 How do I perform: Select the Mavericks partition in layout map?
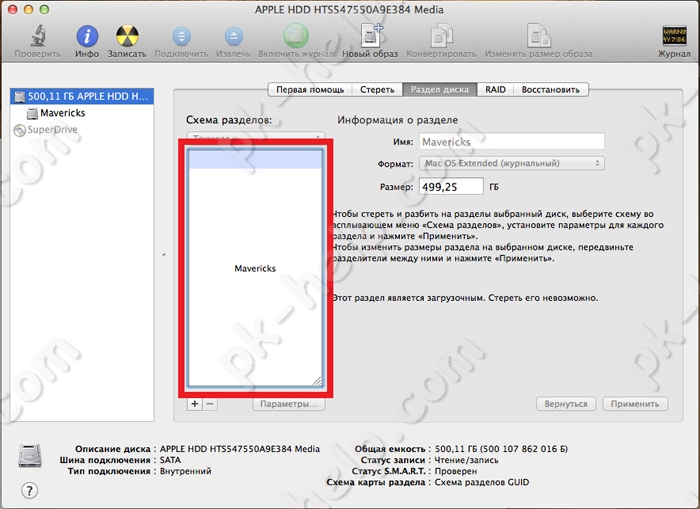point(255,268)
